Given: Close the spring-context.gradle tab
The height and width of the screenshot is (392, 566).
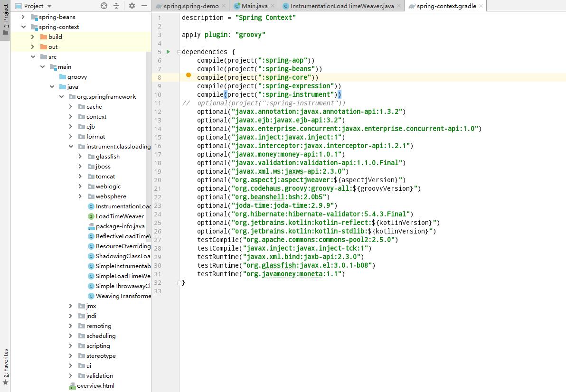Looking at the screenshot, I should click(481, 6).
